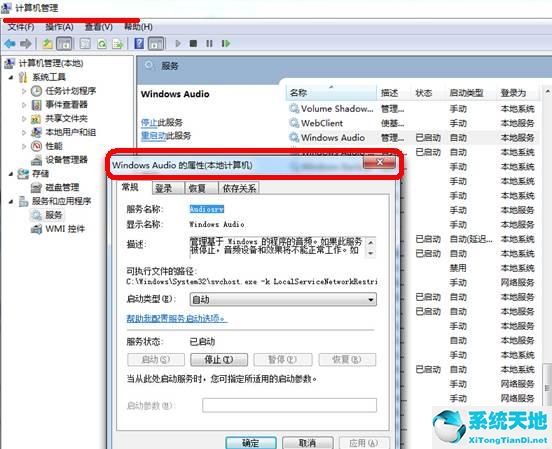
Task: Expand the 任务计划程序 node arrow
Action: (x=24, y=91)
